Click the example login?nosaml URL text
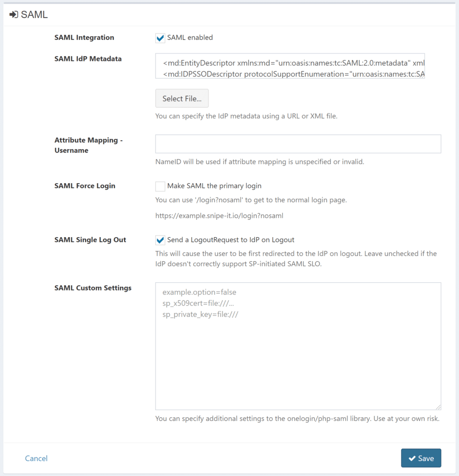 (219, 216)
